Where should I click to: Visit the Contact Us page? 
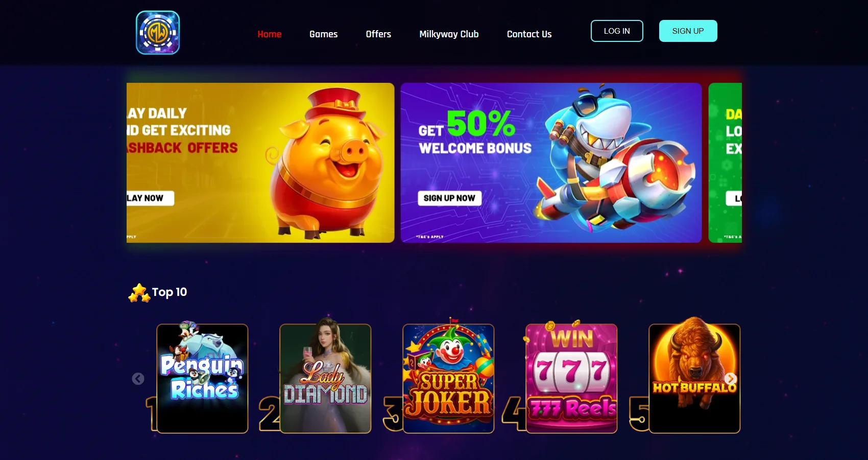[529, 34]
